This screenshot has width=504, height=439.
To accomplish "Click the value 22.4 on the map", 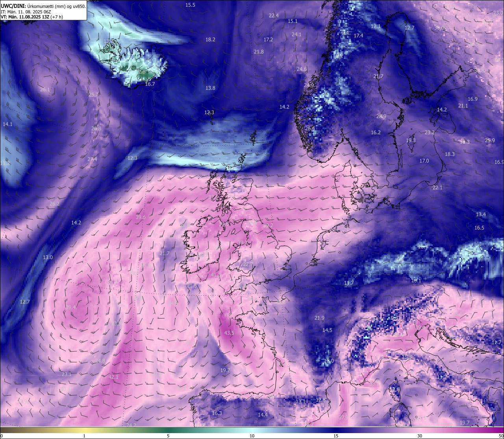I will pos(274,15).
